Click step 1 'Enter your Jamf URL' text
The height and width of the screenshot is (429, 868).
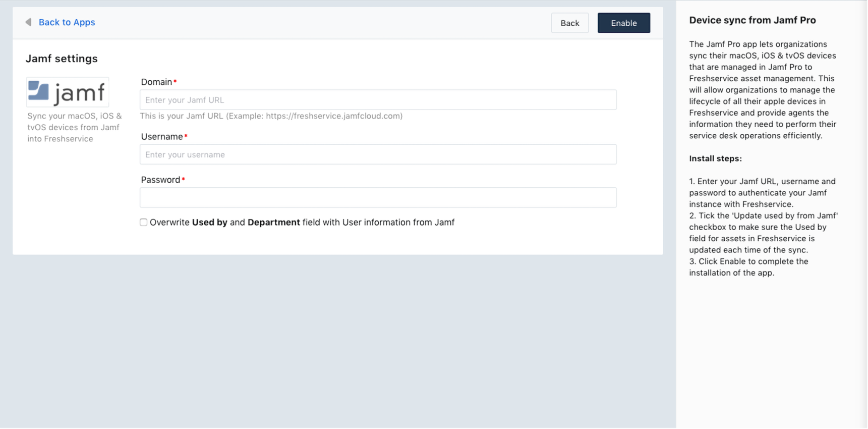762,193
